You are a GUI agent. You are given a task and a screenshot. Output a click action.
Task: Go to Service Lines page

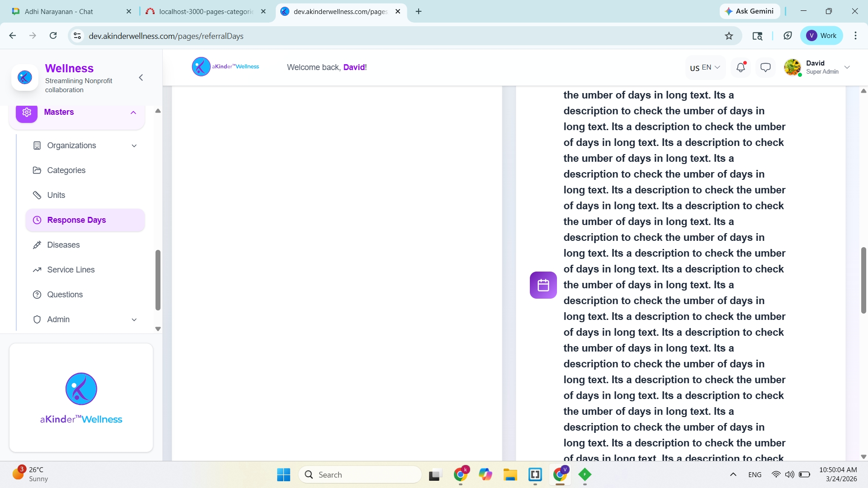pos(71,270)
